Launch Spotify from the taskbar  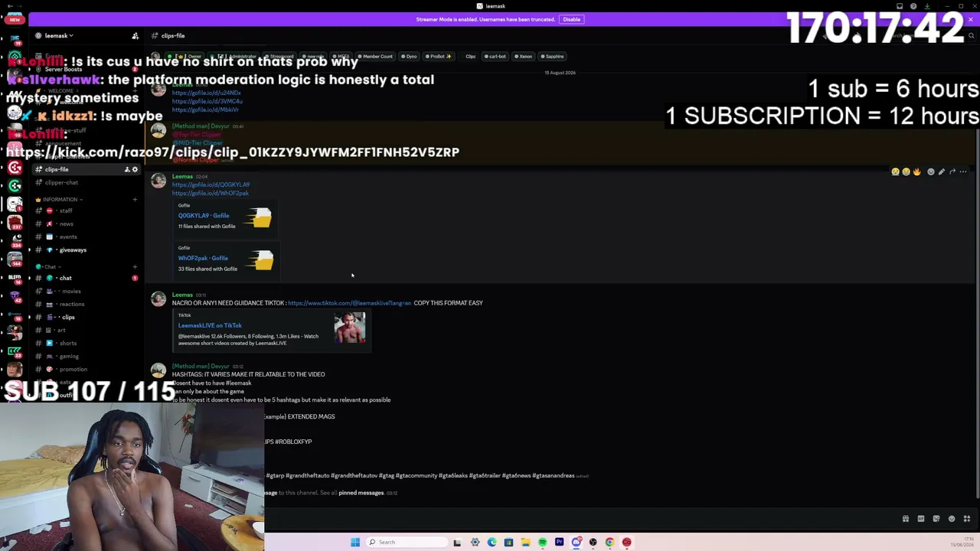[x=542, y=543]
